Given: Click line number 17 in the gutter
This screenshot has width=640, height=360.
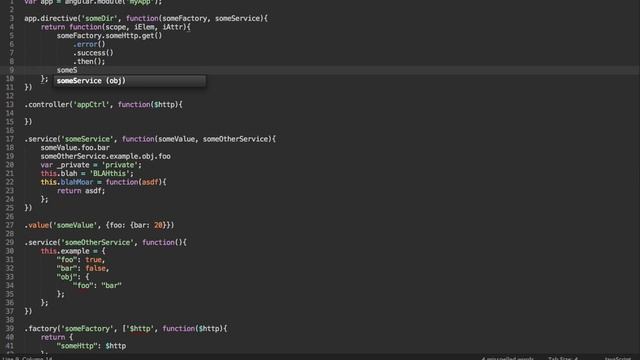Looking at the screenshot, I should click(x=9, y=139).
